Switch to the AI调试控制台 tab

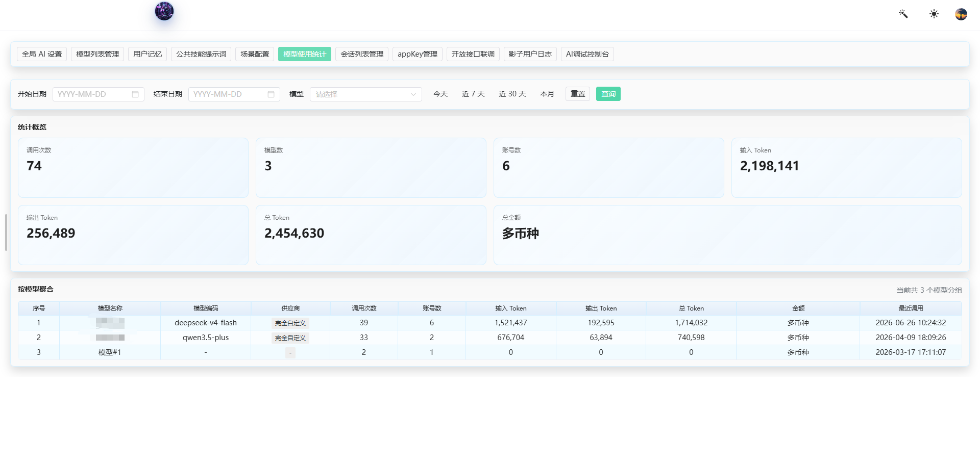click(x=587, y=54)
